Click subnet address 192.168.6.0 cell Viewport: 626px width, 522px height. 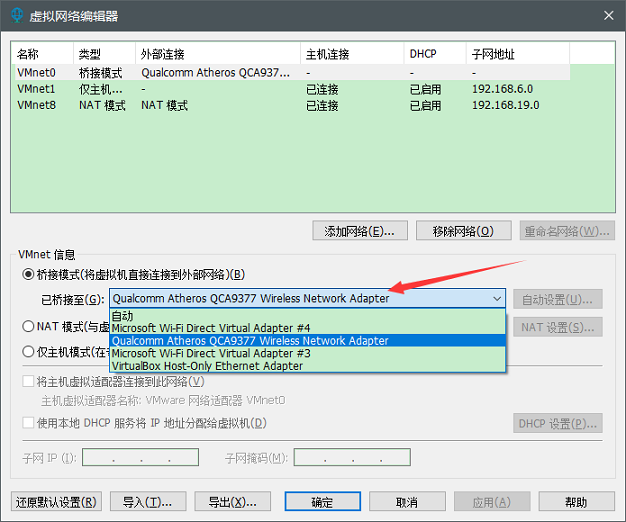(503, 89)
